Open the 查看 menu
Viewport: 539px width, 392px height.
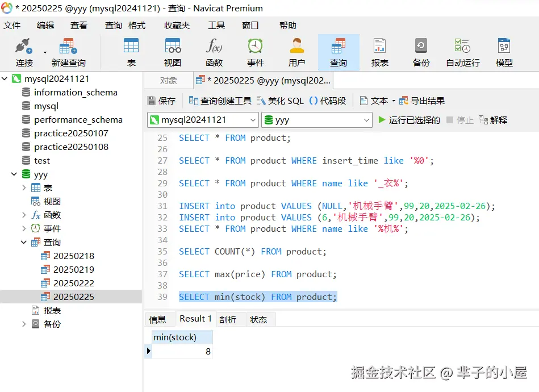tap(79, 26)
